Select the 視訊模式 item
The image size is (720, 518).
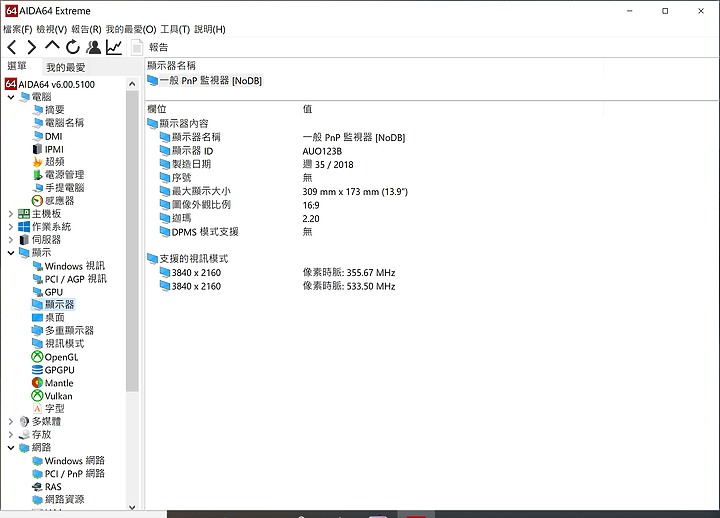tap(58, 343)
